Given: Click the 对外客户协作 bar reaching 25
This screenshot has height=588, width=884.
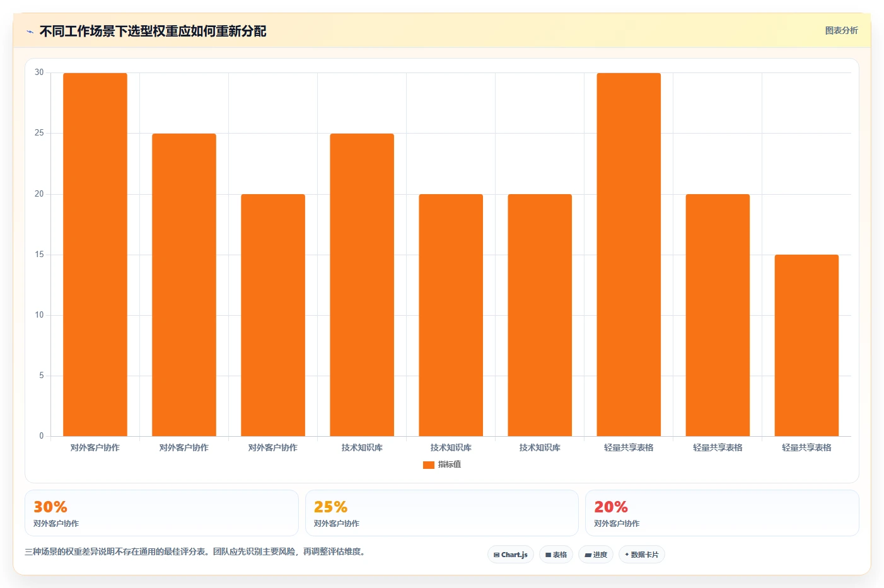Looking at the screenshot, I should [x=184, y=285].
